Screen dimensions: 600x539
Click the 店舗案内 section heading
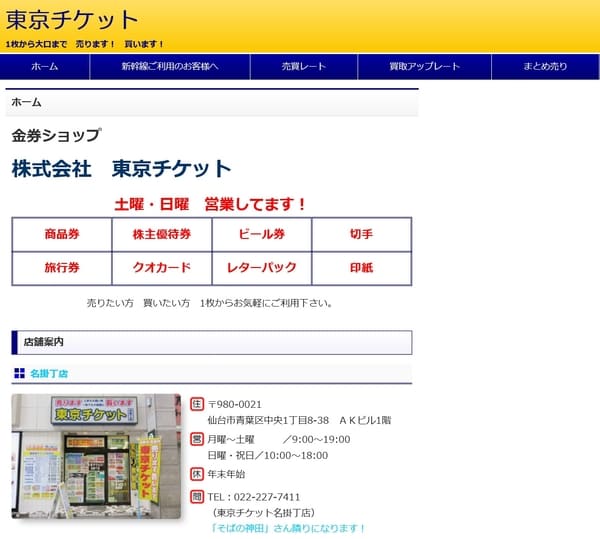tap(212, 342)
